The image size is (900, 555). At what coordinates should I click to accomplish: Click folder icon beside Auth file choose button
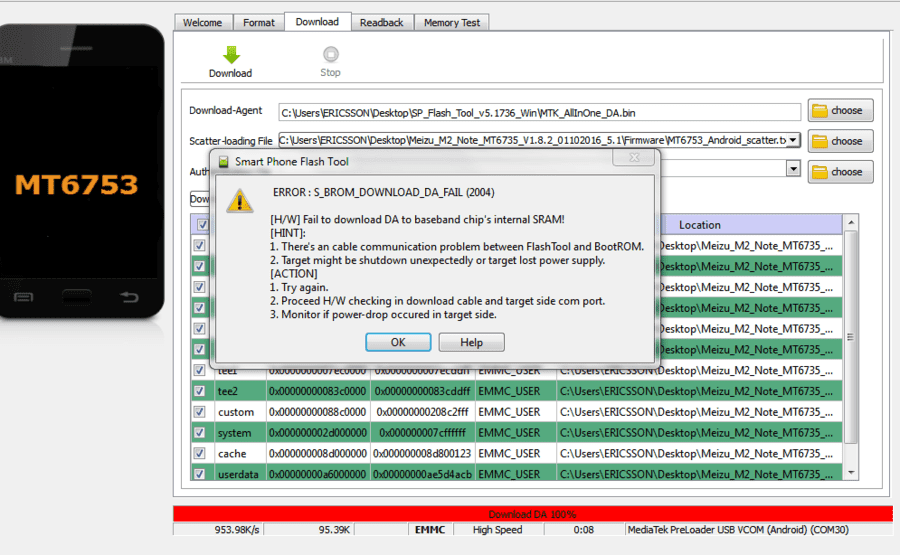[820, 172]
